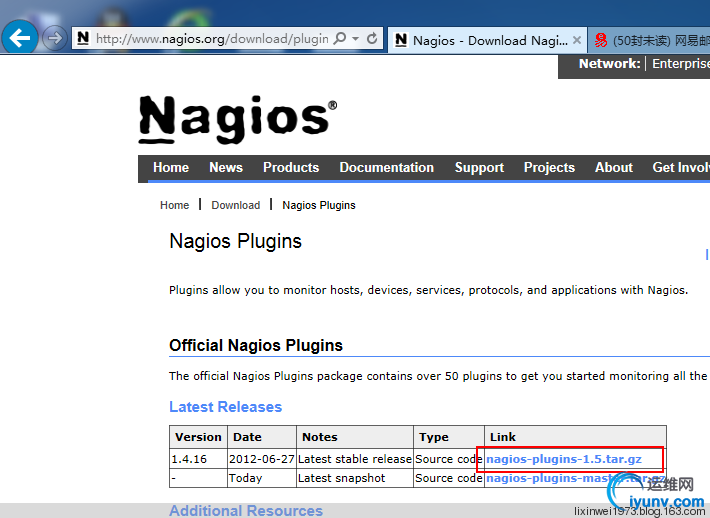Click the Home breadcrumb link

pyautogui.click(x=174, y=205)
